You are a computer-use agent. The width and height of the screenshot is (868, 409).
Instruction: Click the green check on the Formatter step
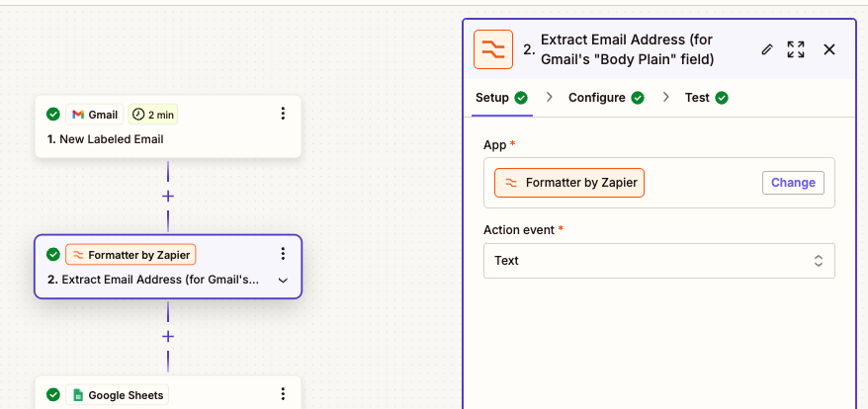pyautogui.click(x=53, y=255)
